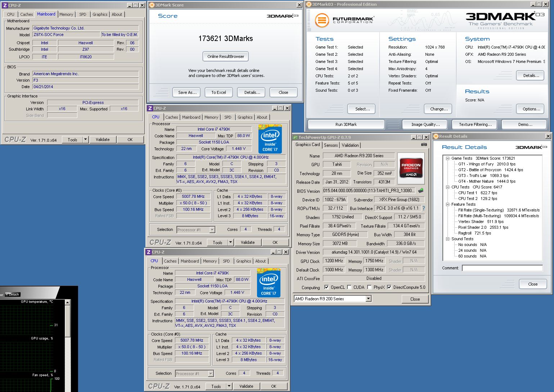Open Caches tab in Mainboard CPU-Z window
Viewport: 554px width, 392px height.
27,14
